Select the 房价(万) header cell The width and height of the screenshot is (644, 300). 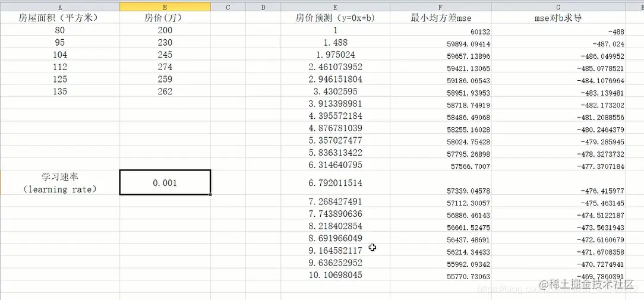coord(165,18)
